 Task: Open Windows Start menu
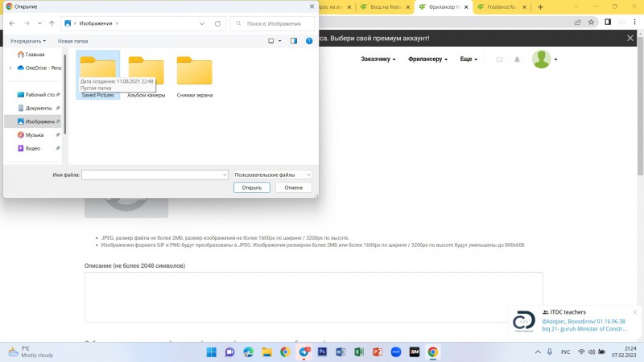[212, 352]
